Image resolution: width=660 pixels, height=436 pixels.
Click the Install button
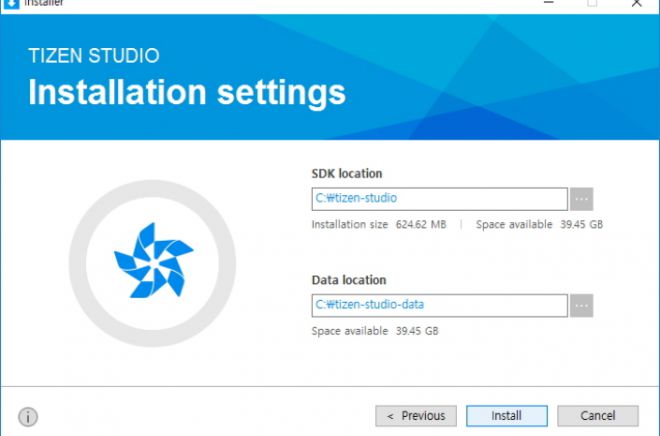[507, 416]
